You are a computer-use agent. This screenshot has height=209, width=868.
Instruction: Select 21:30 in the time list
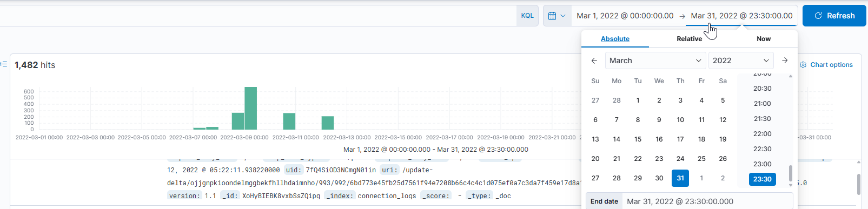pos(762,119)
